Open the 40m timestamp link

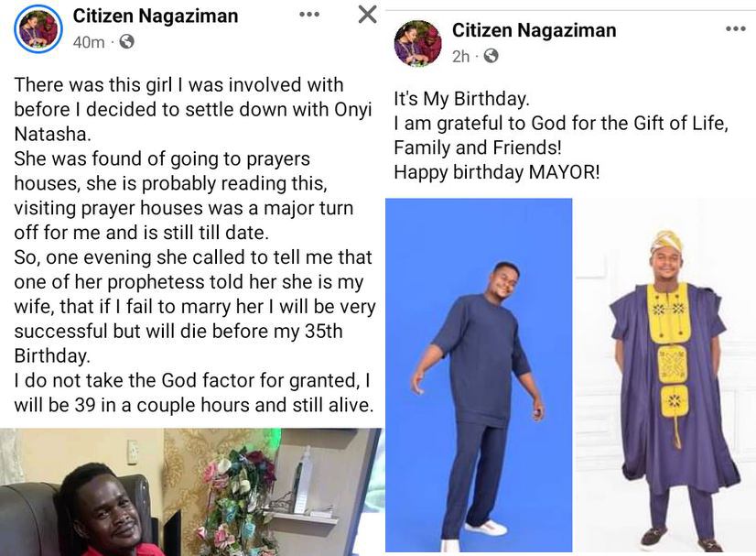point(88,42)
